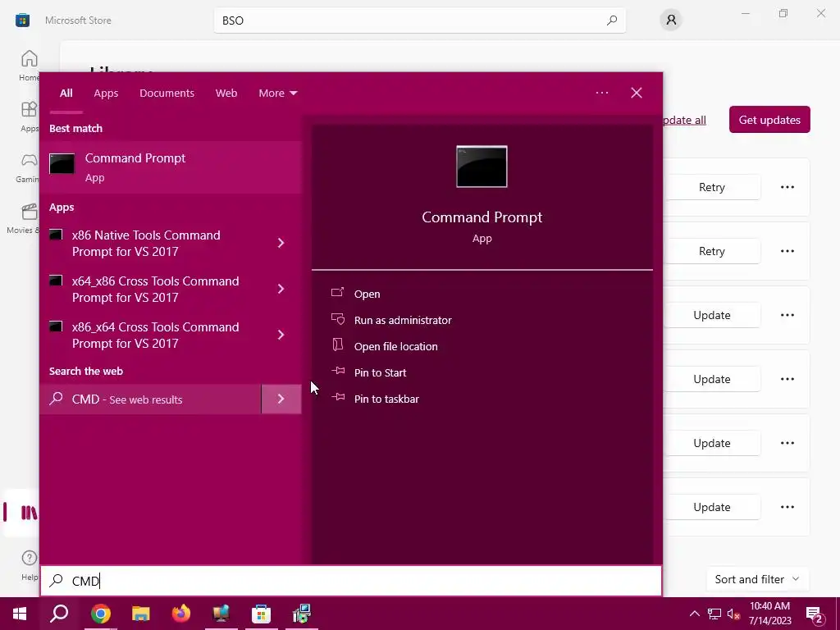Switch to Microsoft Store taskbar icon
Viewport: 840px width, 630px height.
pos(262,614)
